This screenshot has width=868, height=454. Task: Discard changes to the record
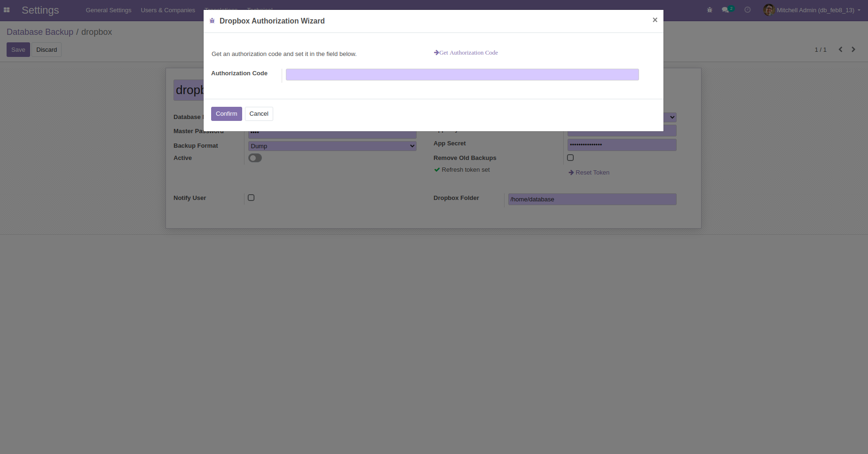(47, 50)
